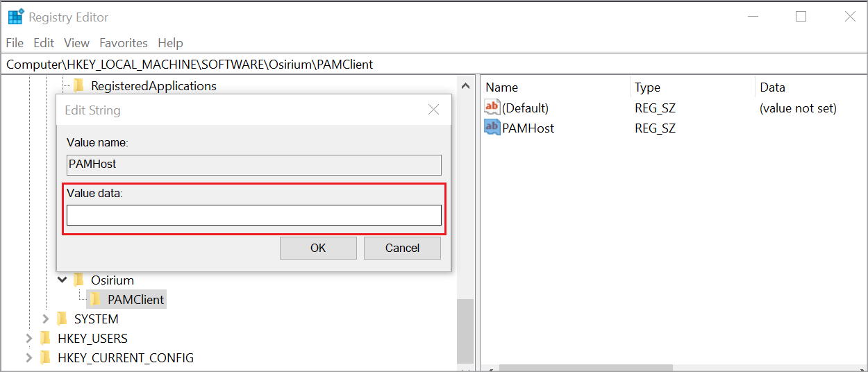The width and height of the screenshot is (868, 372).
Task: Click the PAMHost string value icon
Action: point(492,128)
